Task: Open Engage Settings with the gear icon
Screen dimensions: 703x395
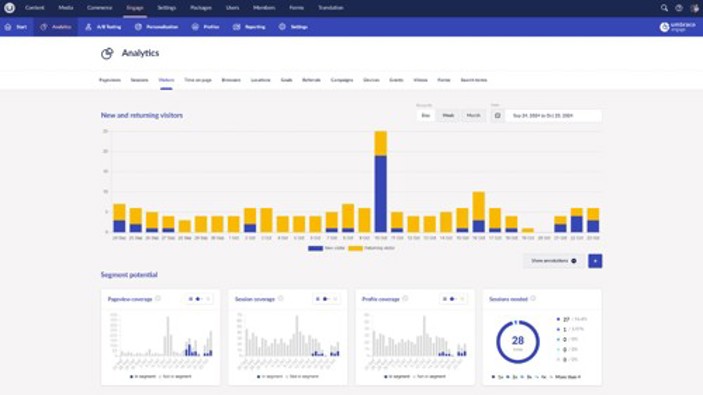Action: (293, 27)
